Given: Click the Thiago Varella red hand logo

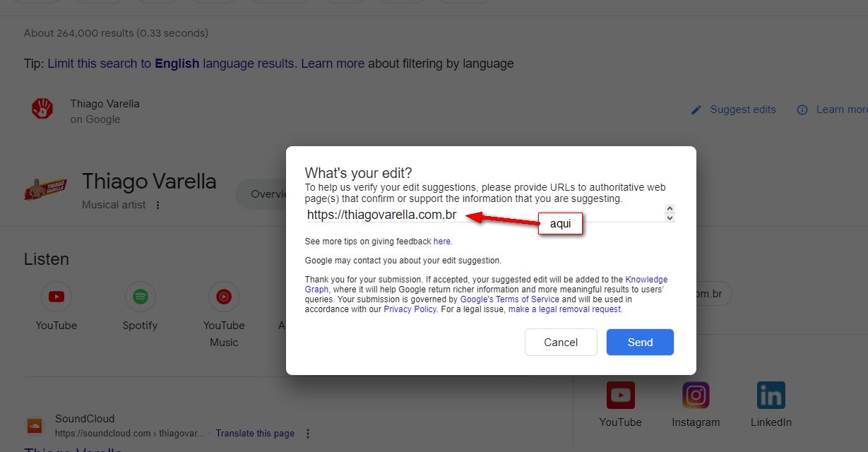Looking at the screenshot, I should pyautogui.click(x=42, y=109).
